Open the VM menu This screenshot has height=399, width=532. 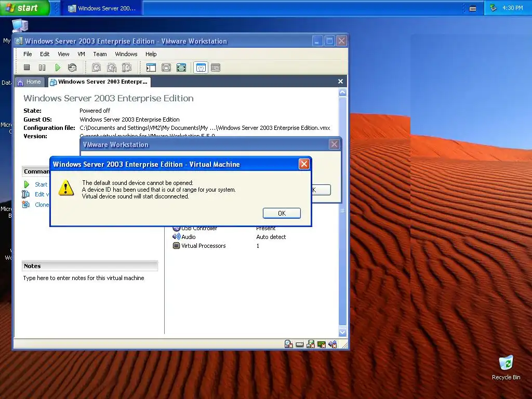[x=81, y=54]
